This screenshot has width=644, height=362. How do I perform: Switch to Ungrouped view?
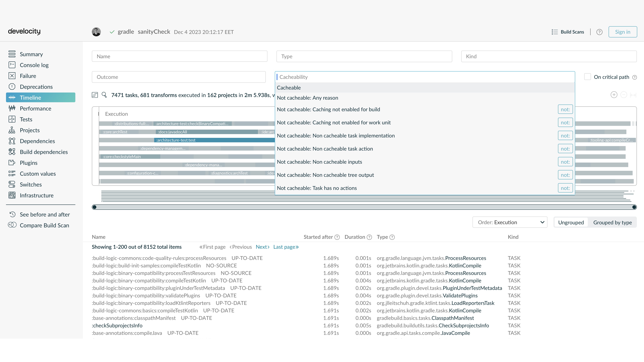pyautogui.click(x=571, y=222)
